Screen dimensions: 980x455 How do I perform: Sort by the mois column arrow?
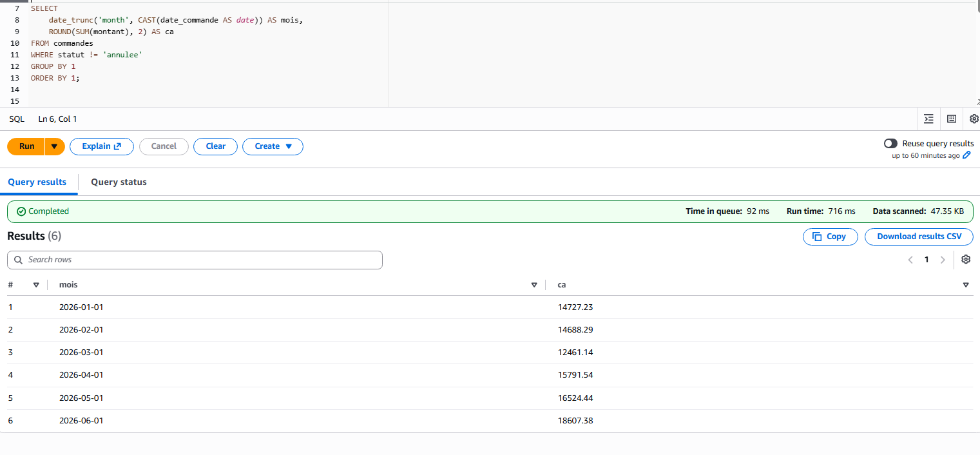pyautogui.click(x=534, y=285)
